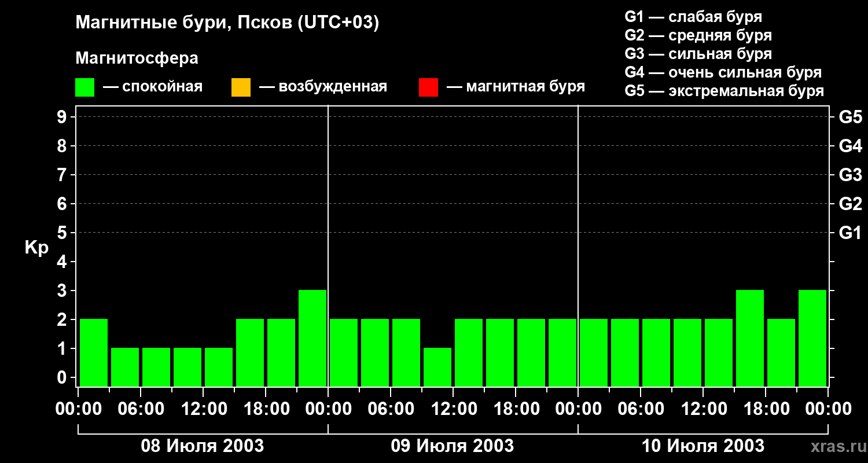Click the 'G4' tick label beside Kp 8
The image size is (868, 463).
(851, 146)
